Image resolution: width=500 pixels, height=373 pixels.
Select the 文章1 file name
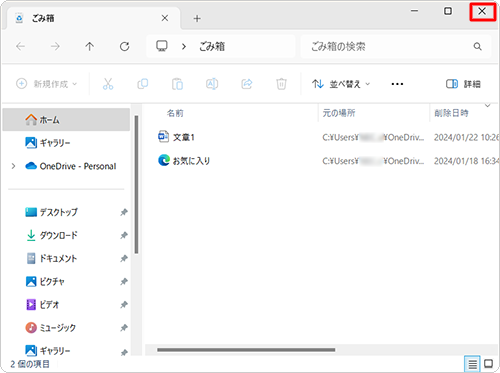(184, 137)
